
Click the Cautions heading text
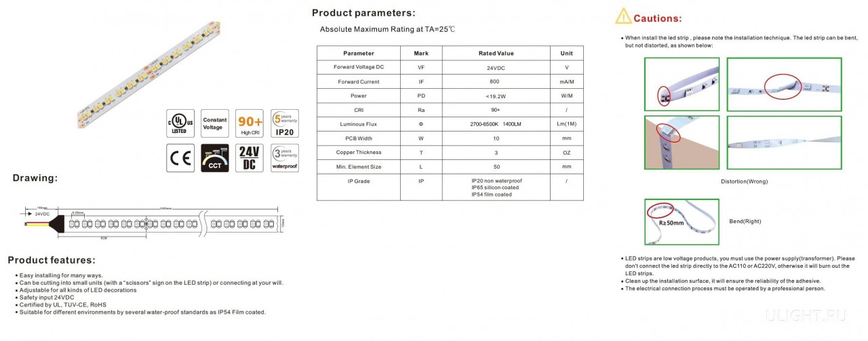(658, 18)
